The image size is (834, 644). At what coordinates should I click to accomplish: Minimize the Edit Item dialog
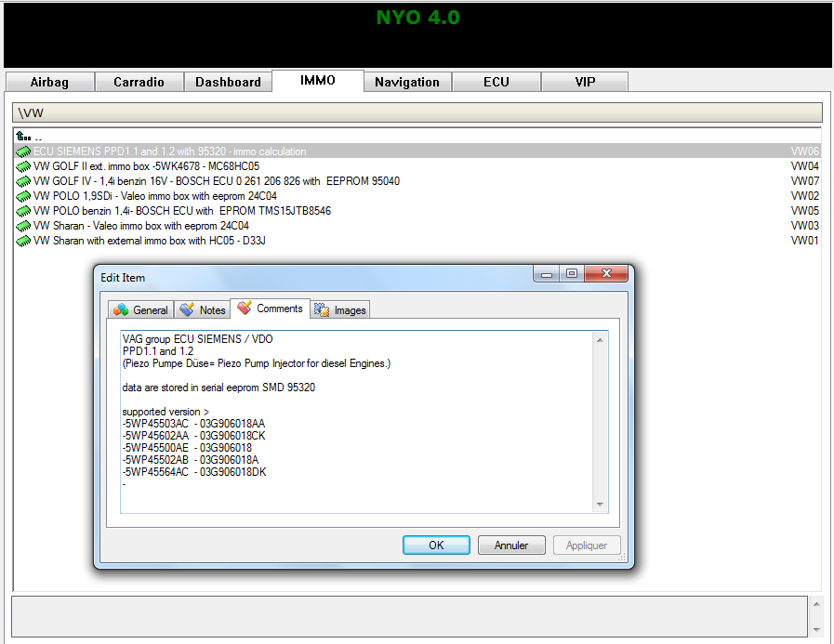click(547, 274)
